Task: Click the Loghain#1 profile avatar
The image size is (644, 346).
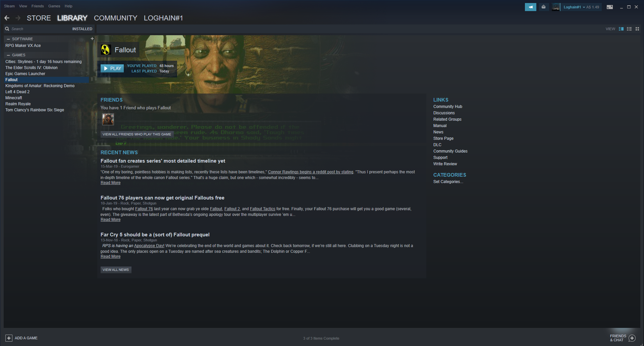Action: point(556,7)
